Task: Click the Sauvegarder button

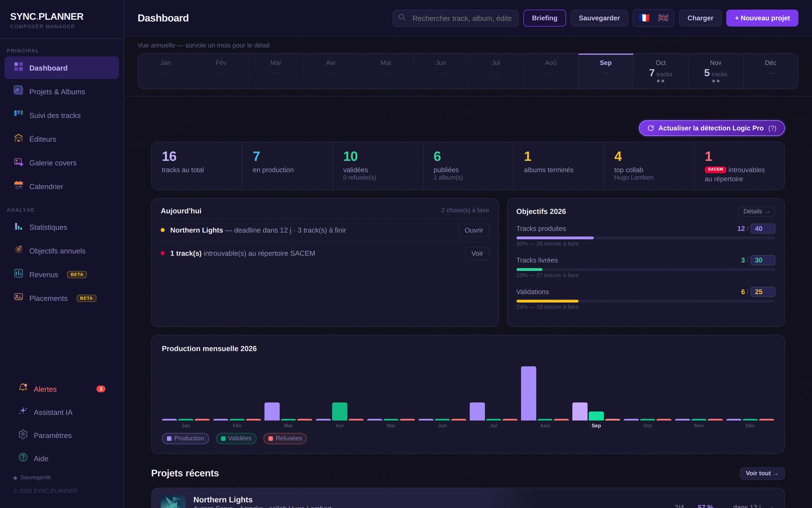Action: (x=599, y=18)
